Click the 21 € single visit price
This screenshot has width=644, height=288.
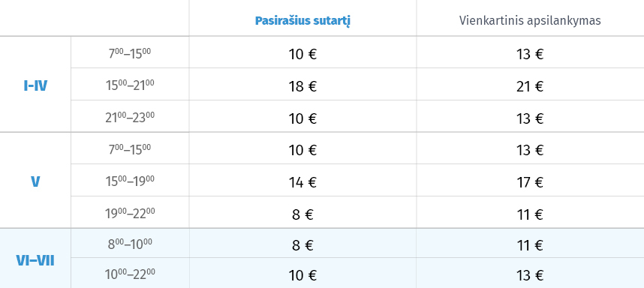[x=530, y=86]
